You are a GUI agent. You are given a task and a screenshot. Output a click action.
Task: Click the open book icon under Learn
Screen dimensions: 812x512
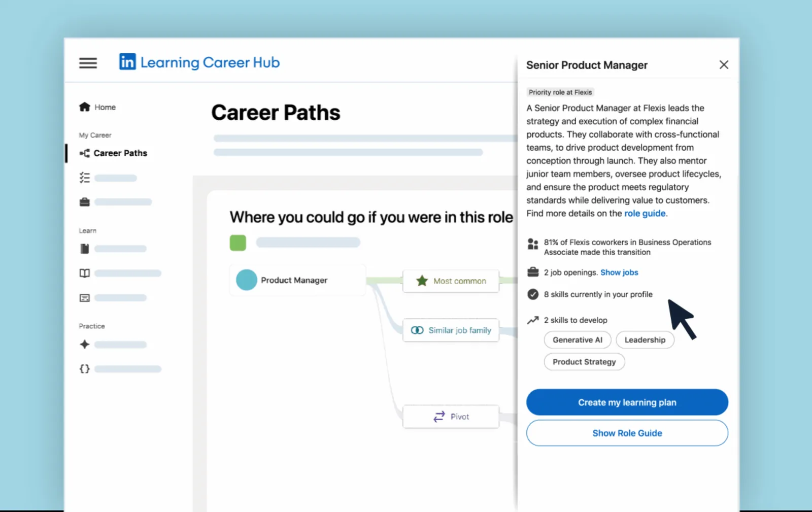click(x=85, y=273)
